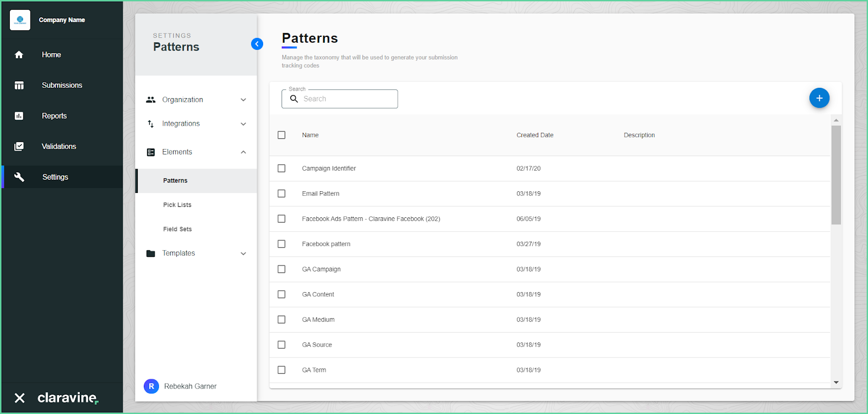The height and width of the screenshot is (414, 868).
Task: Click the Validations checkmark icon
Action: (19, 146)
